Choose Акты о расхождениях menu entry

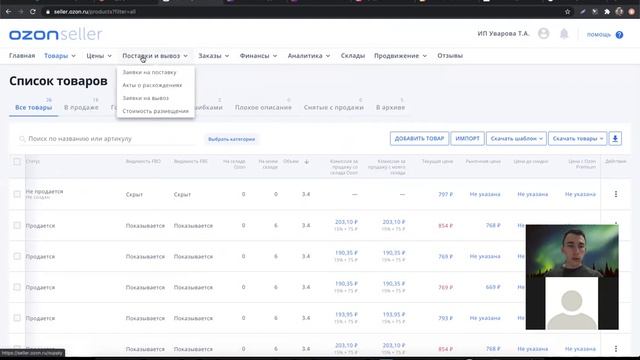152,85
